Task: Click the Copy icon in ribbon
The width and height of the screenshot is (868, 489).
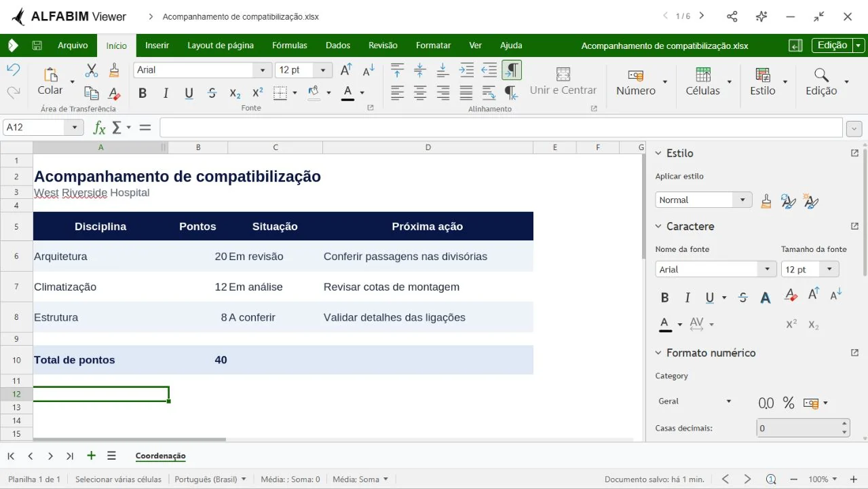Action: click(92, 93)
